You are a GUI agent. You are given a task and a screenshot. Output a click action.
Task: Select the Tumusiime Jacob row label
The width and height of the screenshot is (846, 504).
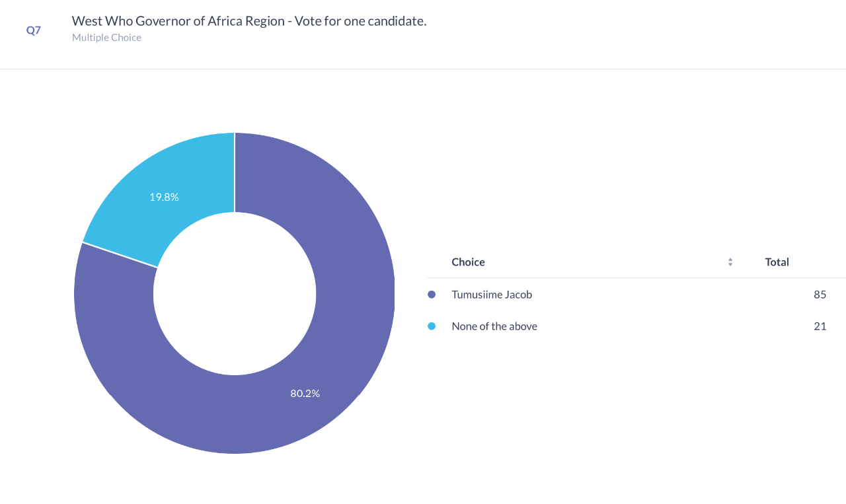492,295
